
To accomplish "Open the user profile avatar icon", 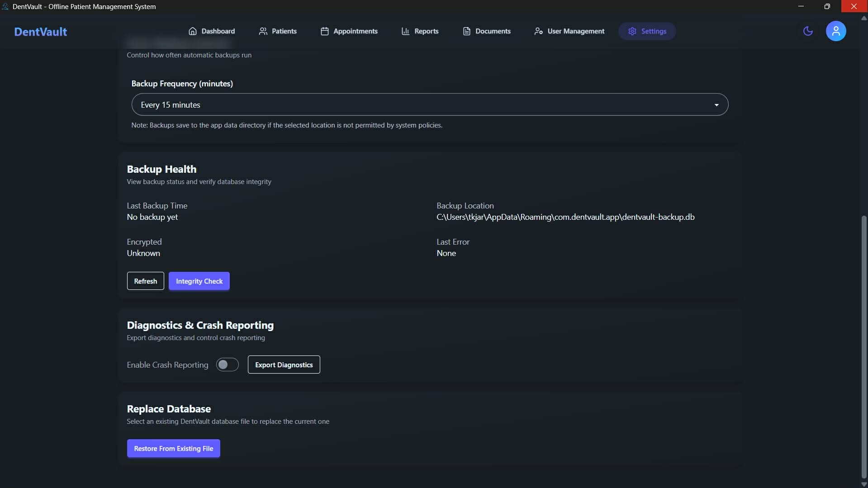I will [x=835, y=31].
